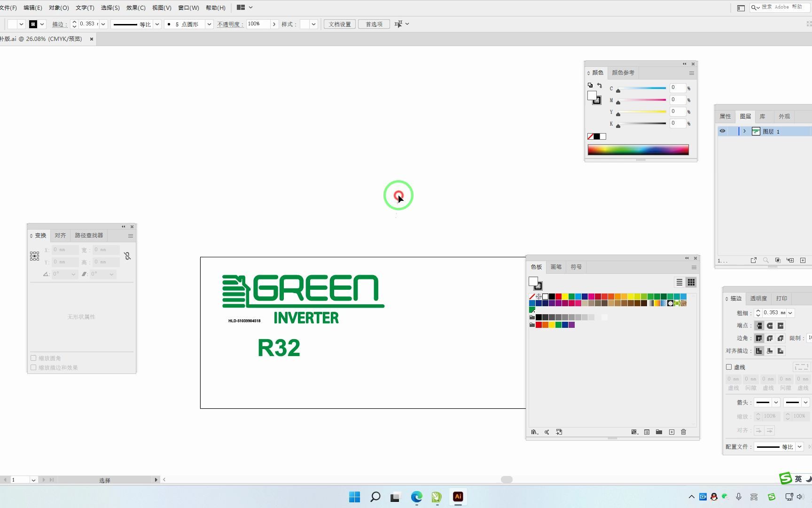Click the 描边 label in control bar
Image resolution: width=812 pixels, height=508 pixels.
click(59, 24)
